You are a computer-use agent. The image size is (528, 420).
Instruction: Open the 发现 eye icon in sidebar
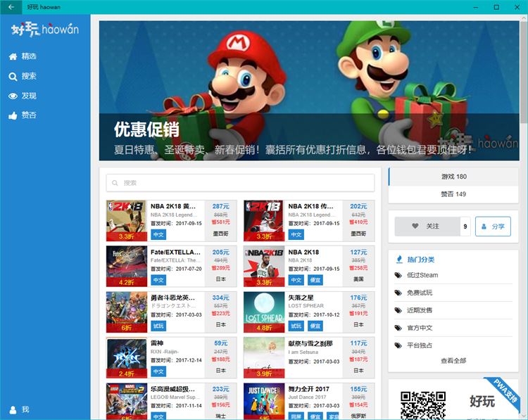(13, 96)
